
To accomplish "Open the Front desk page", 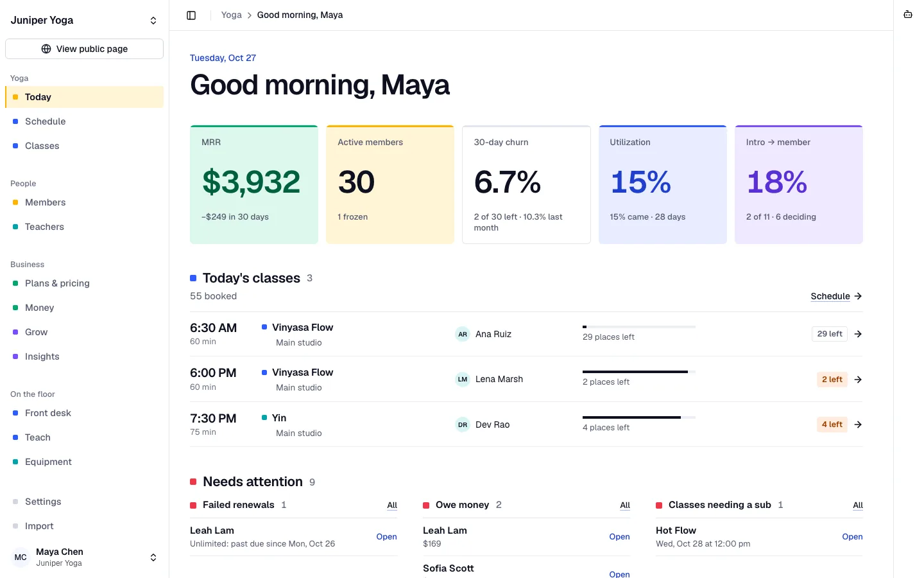I will [x=84, y=413].
